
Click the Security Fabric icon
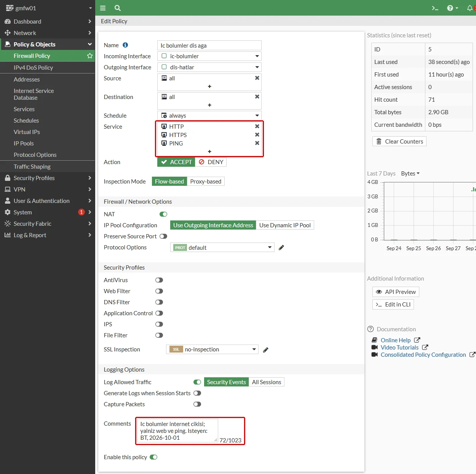[x=8, y=223]
